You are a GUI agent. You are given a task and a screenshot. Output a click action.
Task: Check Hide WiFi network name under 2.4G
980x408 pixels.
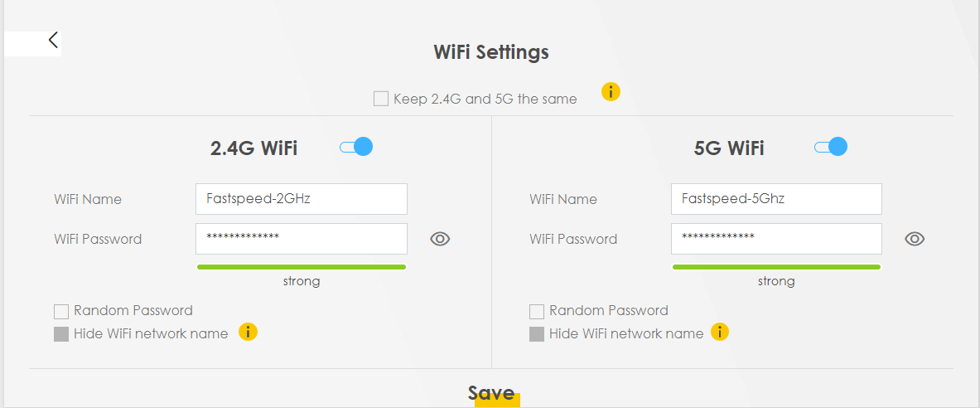point(61,334)
